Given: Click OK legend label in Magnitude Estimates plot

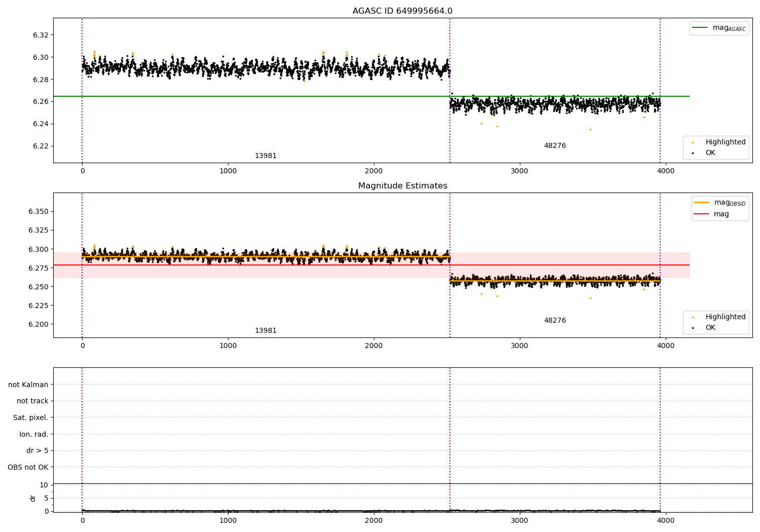Looking at the screenshot, I should (710, 328).
